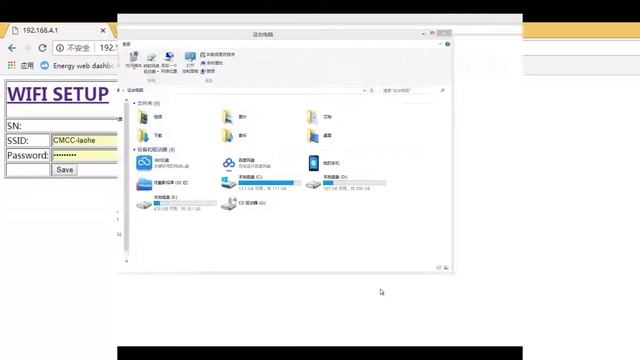The image size is (640, 360).
Task: Click the WIFI SETUP heading link
Action: click(x=58, y=94)
